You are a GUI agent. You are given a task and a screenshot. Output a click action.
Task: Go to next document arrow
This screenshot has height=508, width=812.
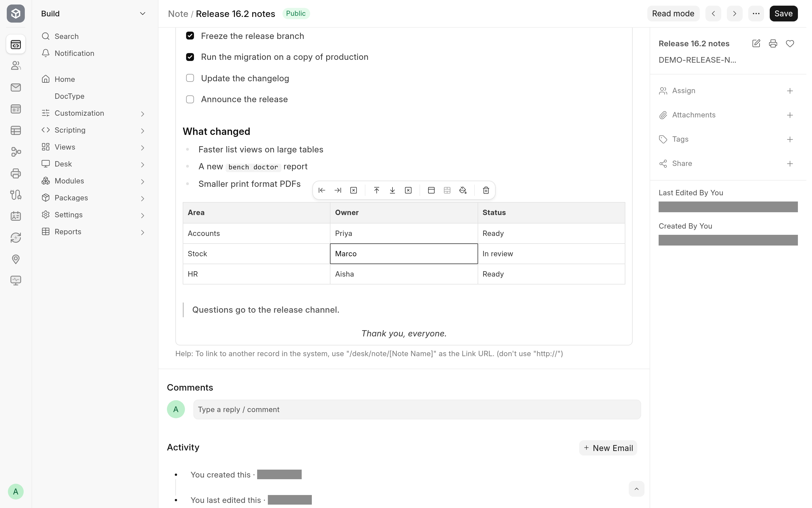(x=735, y=14)
